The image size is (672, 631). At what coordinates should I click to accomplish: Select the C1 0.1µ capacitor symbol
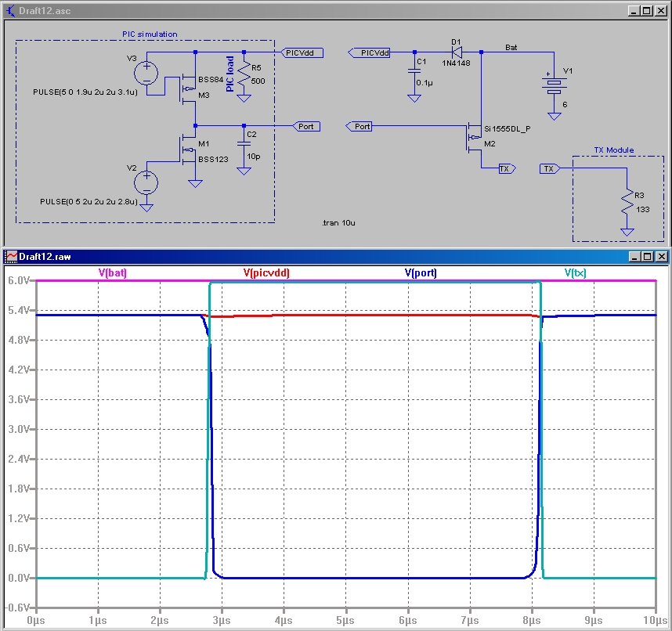(x=414, y=71)
